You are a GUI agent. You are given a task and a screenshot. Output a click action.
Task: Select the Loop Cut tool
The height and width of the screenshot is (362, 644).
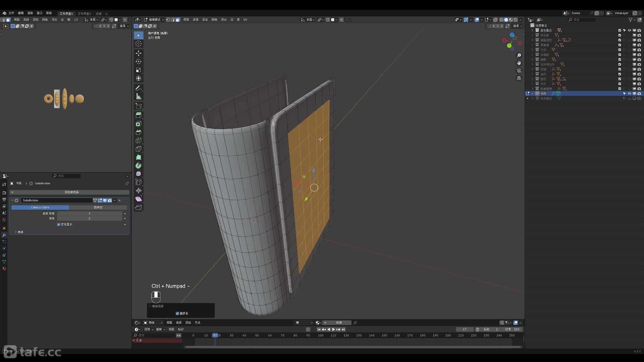click(x=139, y=140)
